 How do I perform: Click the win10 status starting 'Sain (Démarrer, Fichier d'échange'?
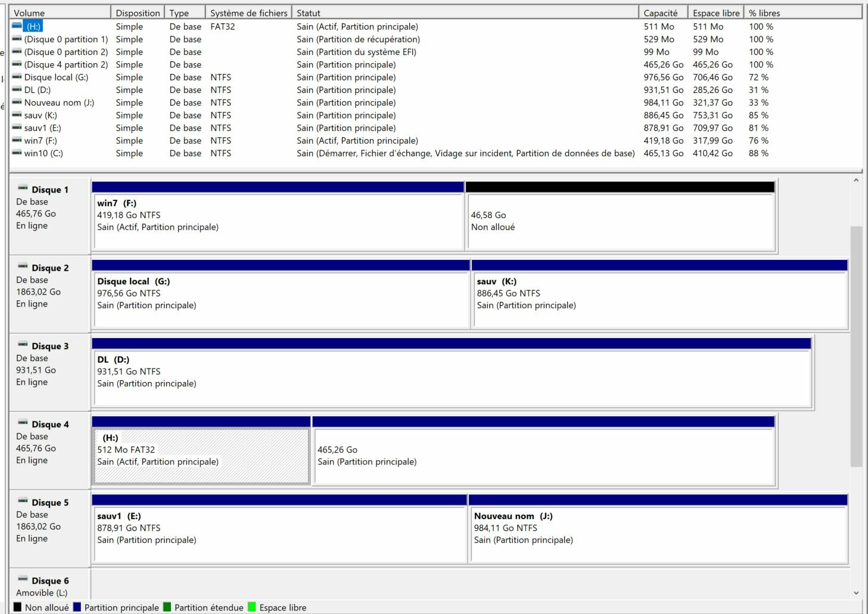(465, 153)
